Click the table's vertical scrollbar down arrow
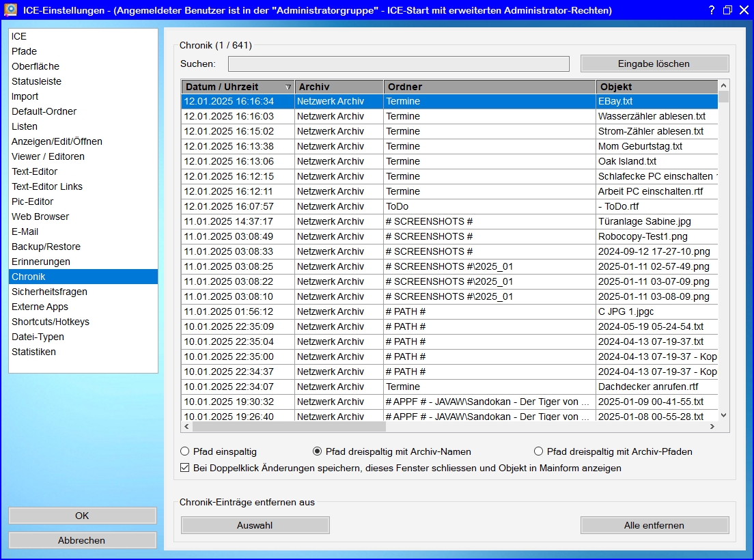Viewport: 754px width, 560px height. (x=723, y=415)
